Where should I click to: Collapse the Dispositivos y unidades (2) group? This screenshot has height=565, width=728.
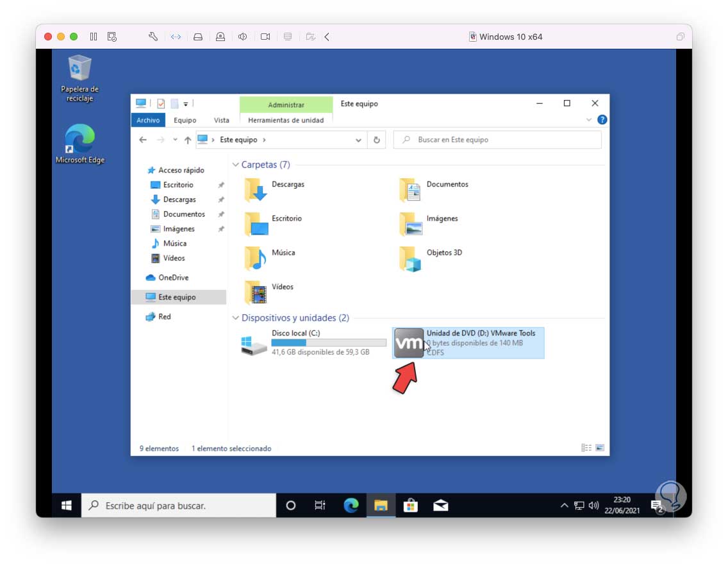236,318
